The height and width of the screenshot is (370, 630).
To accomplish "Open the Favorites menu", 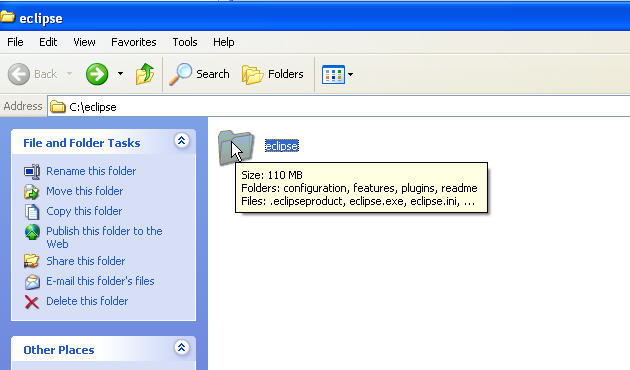I will 134,42.
